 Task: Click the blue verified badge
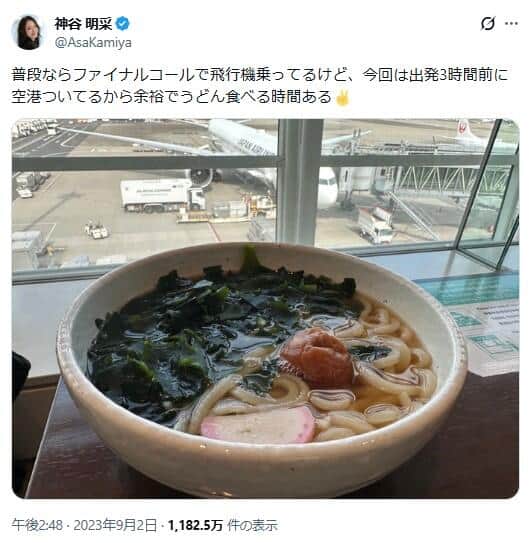click(123, 24)
